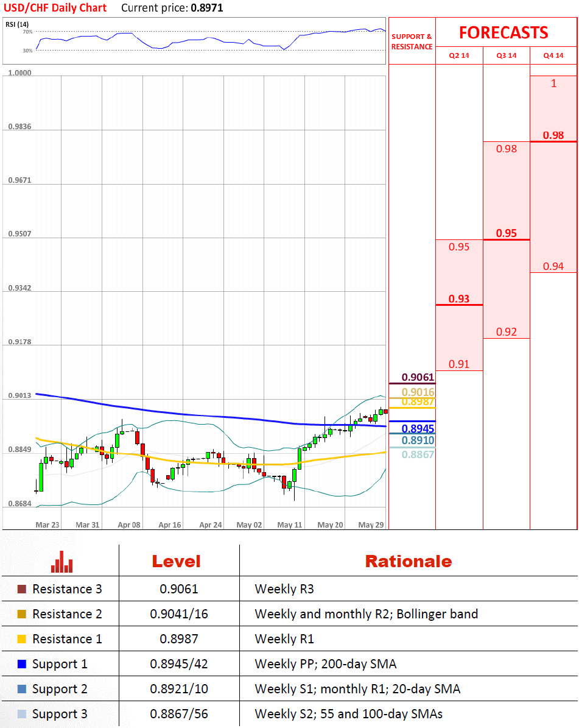579x728 pixels.
Task: Click the level cell 0.8867/56
Action: [178, 715]
